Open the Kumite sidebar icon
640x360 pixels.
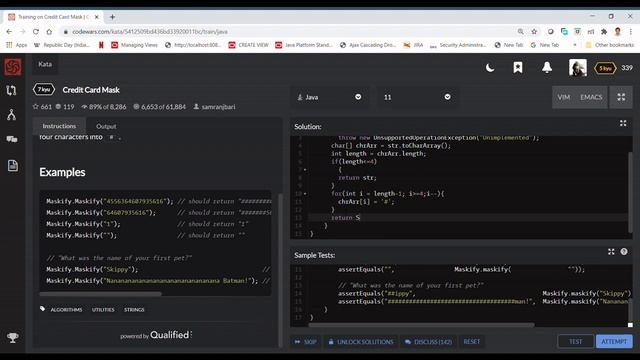coord(12,115)
